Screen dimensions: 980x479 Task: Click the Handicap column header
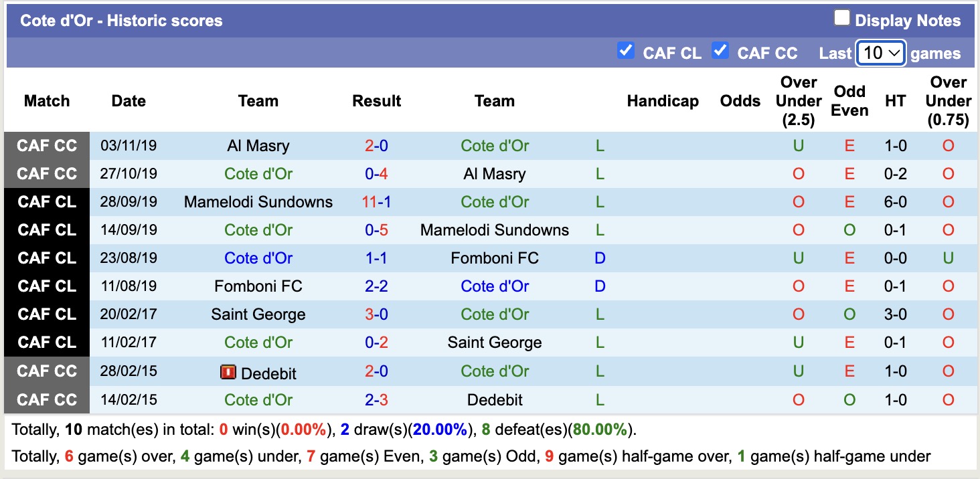(662, 101)
